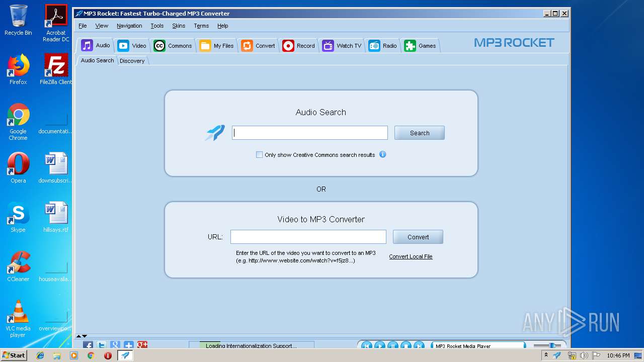Image resolution: width=644 pixels, height=362 pixels.
Task: Open the Help menu
Action: tap(223, 26)
